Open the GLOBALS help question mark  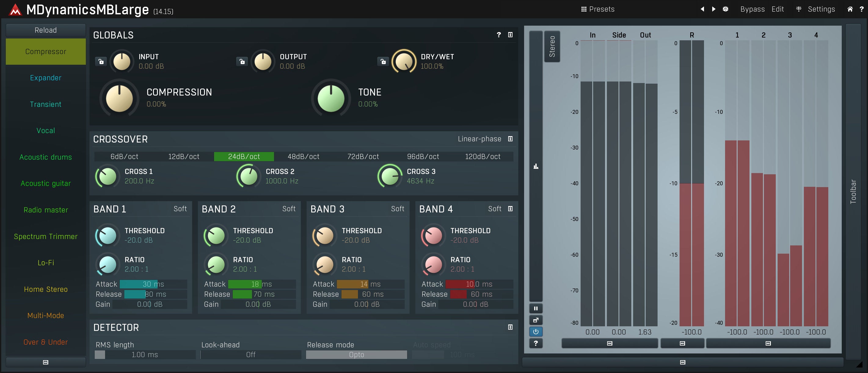click(x=499, y=35)
